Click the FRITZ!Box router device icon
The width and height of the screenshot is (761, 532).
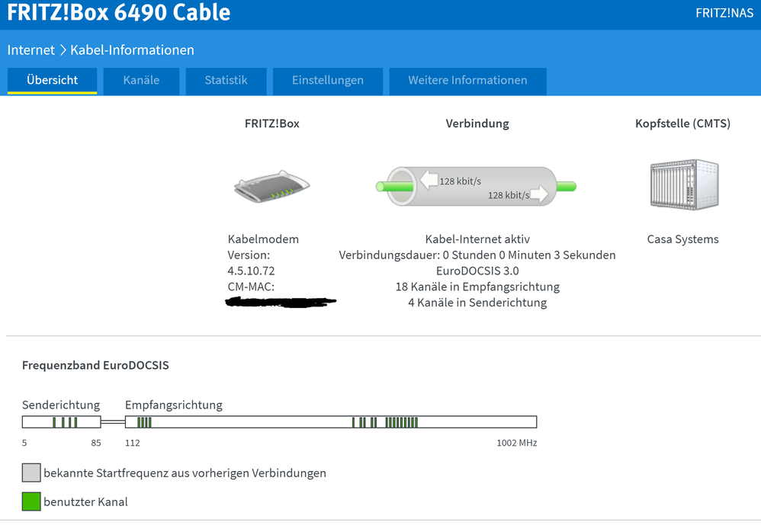(x=271, y=185)
